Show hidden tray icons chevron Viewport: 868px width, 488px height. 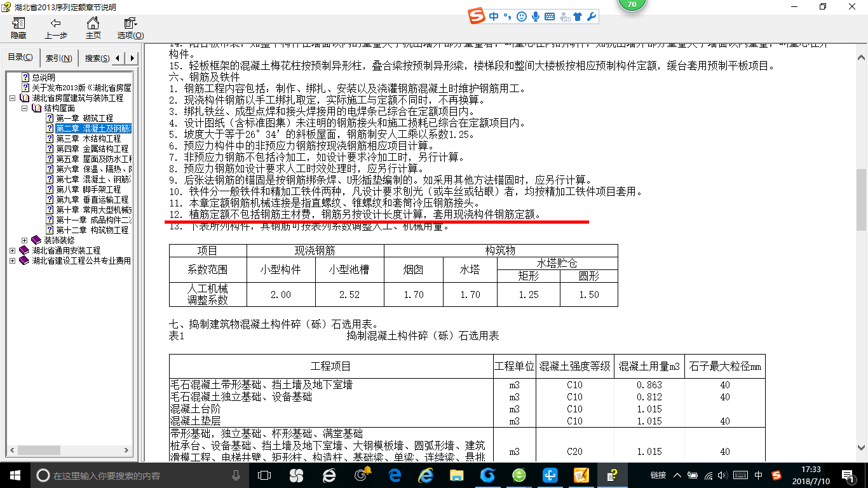677,475
